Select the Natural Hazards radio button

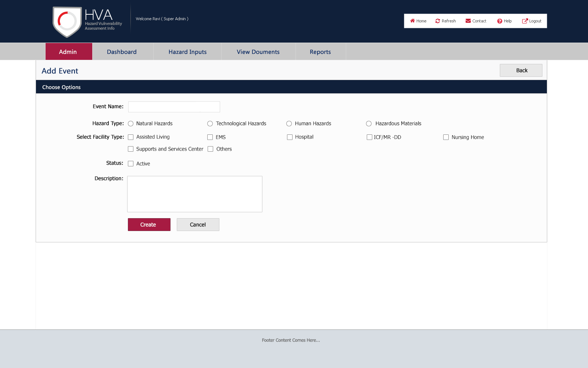130,124
